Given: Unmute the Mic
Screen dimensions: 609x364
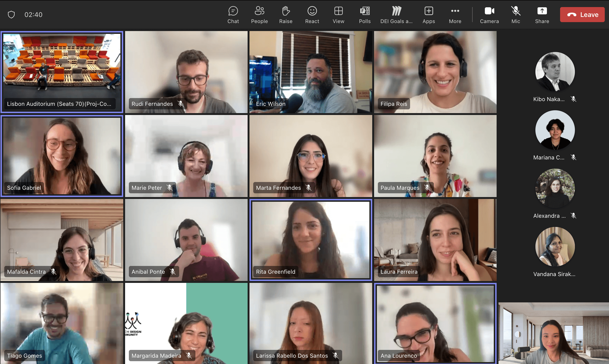Looking at the screenshot, I should [x=515, y=15].
